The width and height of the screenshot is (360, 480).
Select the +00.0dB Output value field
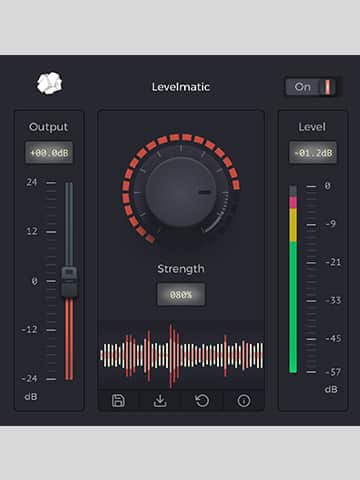point(49,153)
